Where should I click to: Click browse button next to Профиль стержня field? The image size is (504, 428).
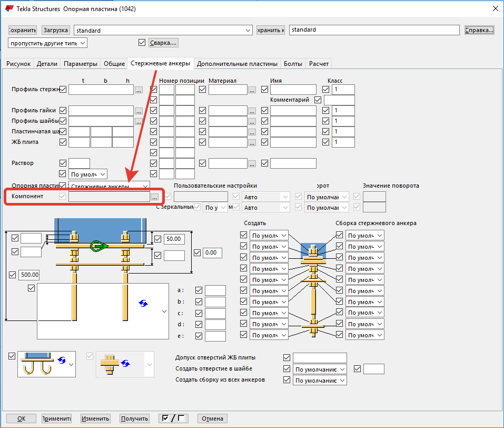click(x=139, y=90)
